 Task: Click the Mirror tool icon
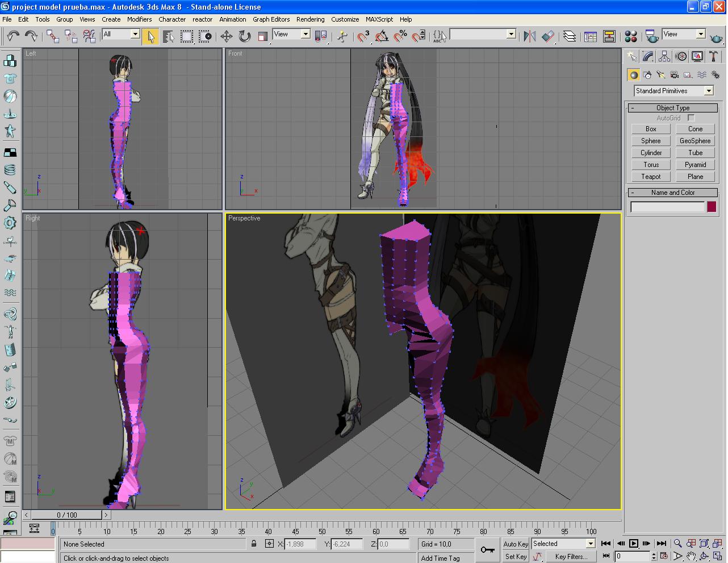(530, 36)
